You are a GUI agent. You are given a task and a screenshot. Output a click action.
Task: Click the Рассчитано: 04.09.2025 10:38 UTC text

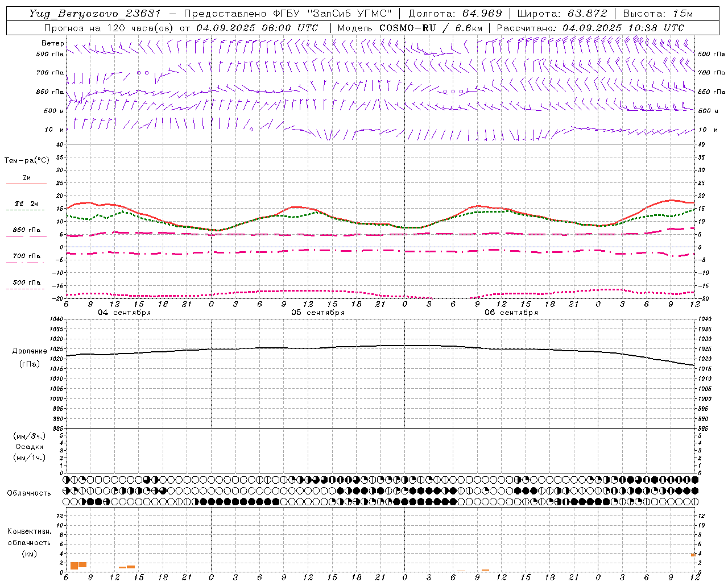(x=590, y=27)
